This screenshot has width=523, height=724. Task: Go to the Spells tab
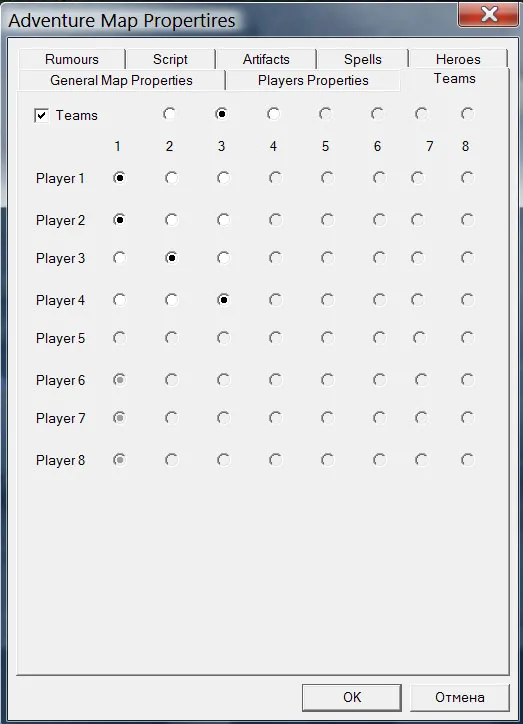click(x=363, y=59)
